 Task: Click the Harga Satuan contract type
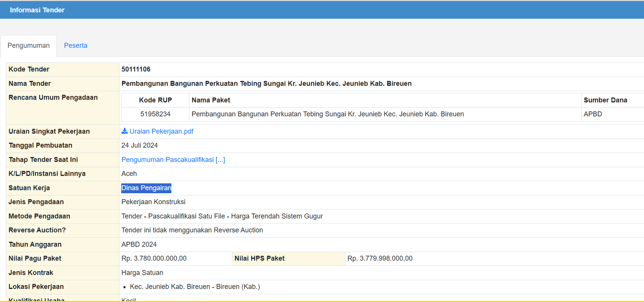click(x=142, y=273)
